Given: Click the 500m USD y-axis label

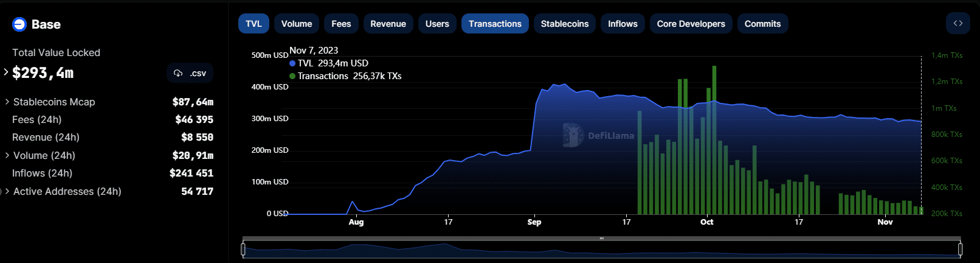Looking at the screenshot, I should [270, 55].
